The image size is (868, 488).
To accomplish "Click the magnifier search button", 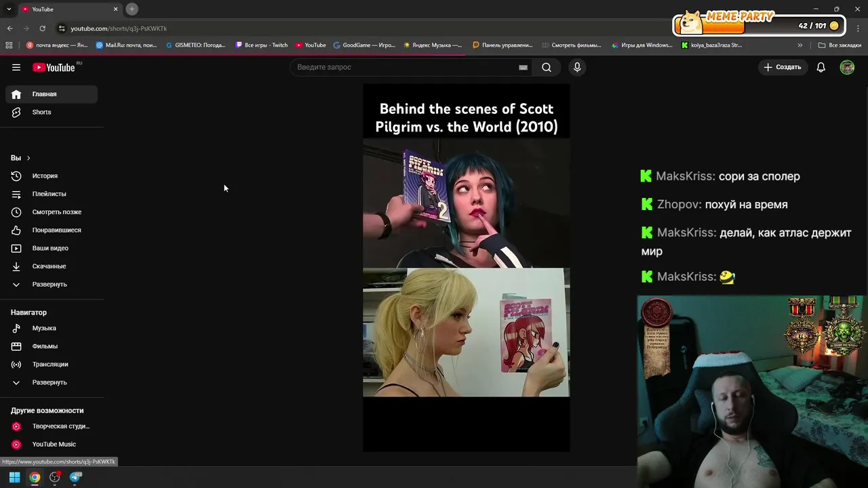I will coord(547,67).
